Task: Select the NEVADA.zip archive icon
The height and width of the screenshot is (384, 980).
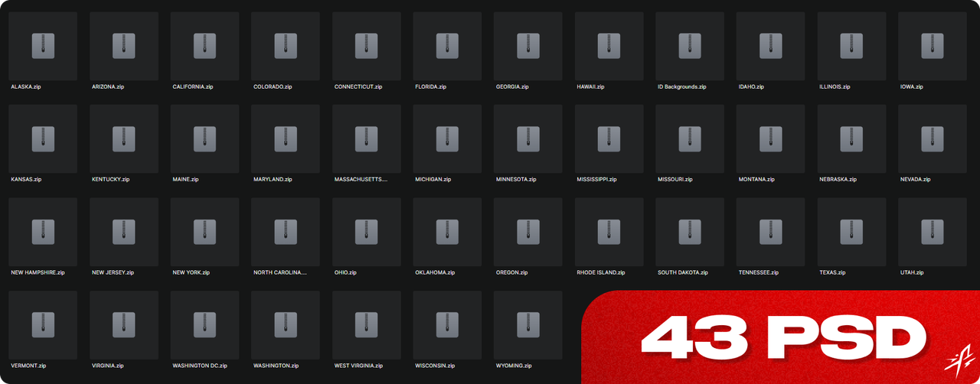Action: (933, 139)
